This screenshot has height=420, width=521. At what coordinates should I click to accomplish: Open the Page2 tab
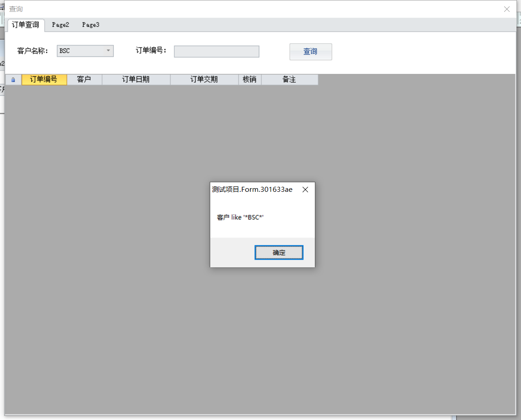(x=61, y=25)
